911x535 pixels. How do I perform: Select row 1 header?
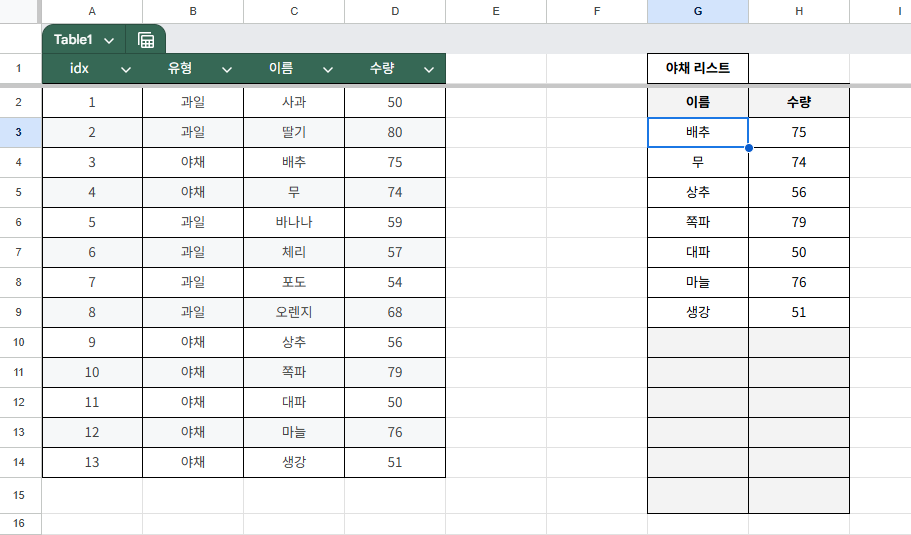(x=19, y=69)
